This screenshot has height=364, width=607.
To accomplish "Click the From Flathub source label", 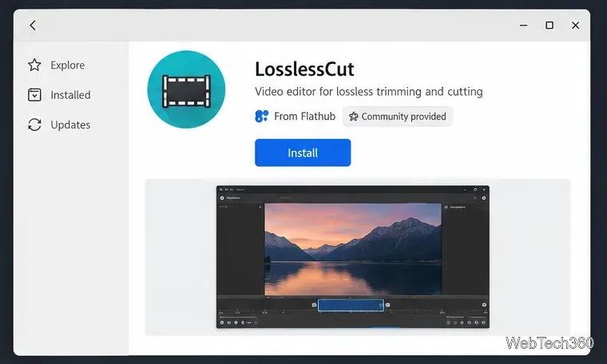I will (x=304, y=116).
